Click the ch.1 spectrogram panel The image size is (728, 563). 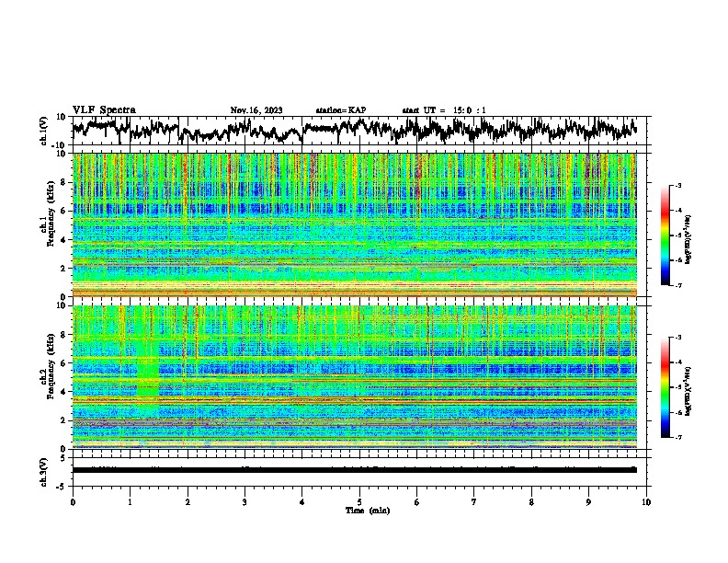click(x=355, y=224)
